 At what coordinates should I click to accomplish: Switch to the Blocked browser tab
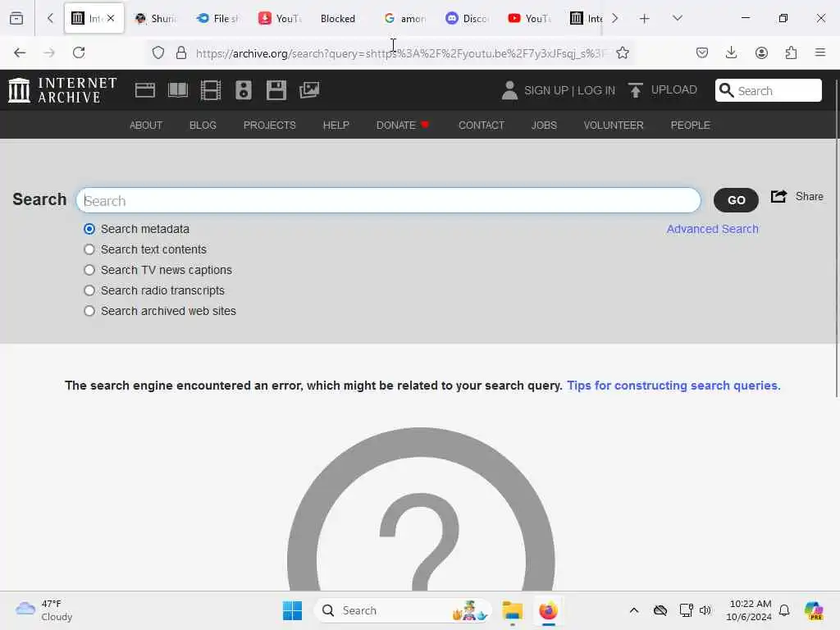tap(342, 19)
